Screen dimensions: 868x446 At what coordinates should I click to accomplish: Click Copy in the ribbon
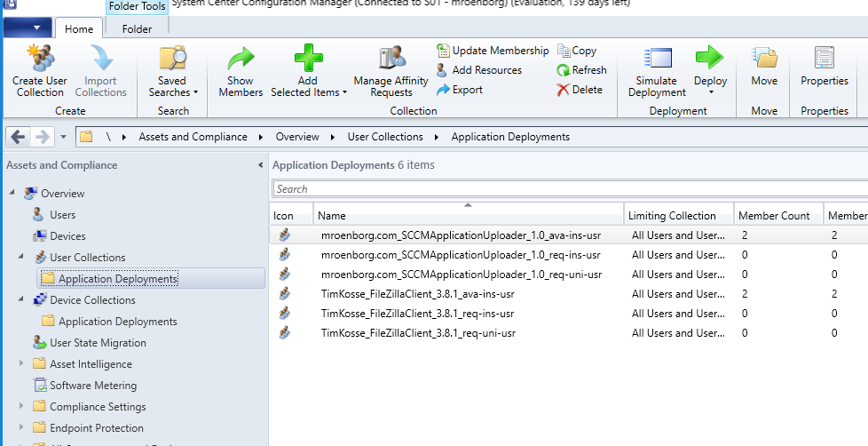coord(577,51)
